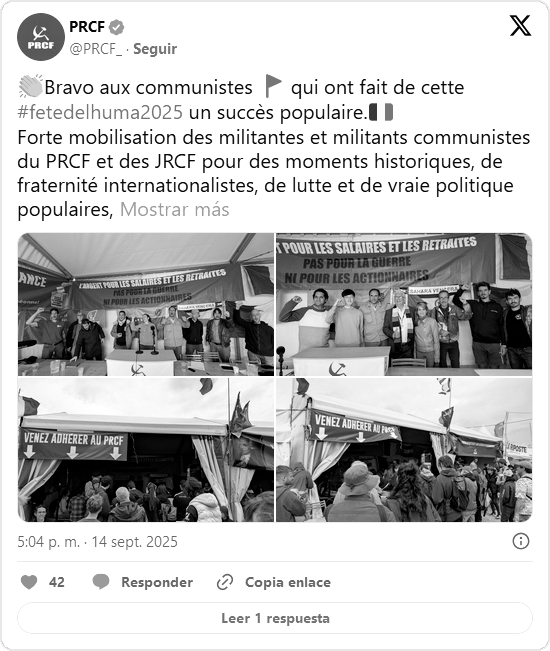Click the reply speech bubble icon
This screenshot has height=651, width=550.
click(101, 582)
